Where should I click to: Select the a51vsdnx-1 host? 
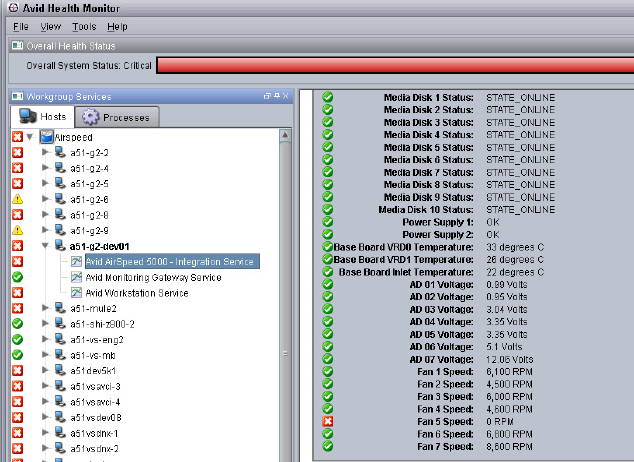(94, 433)
